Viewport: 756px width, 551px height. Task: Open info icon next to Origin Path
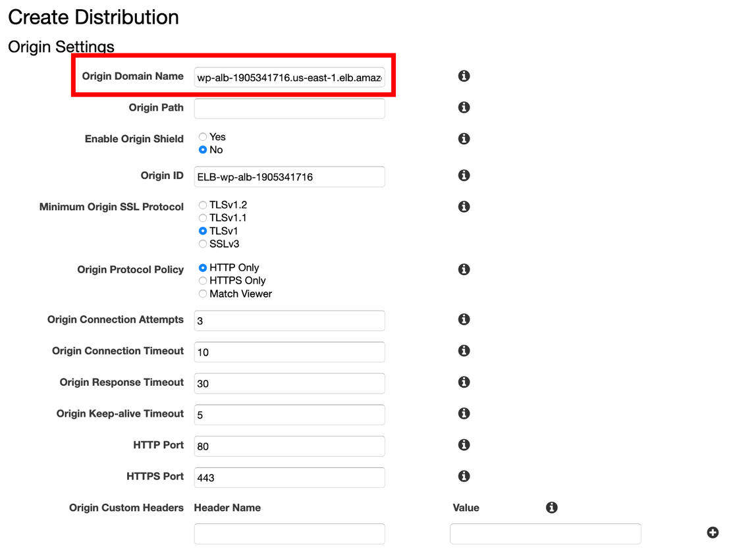464,107
